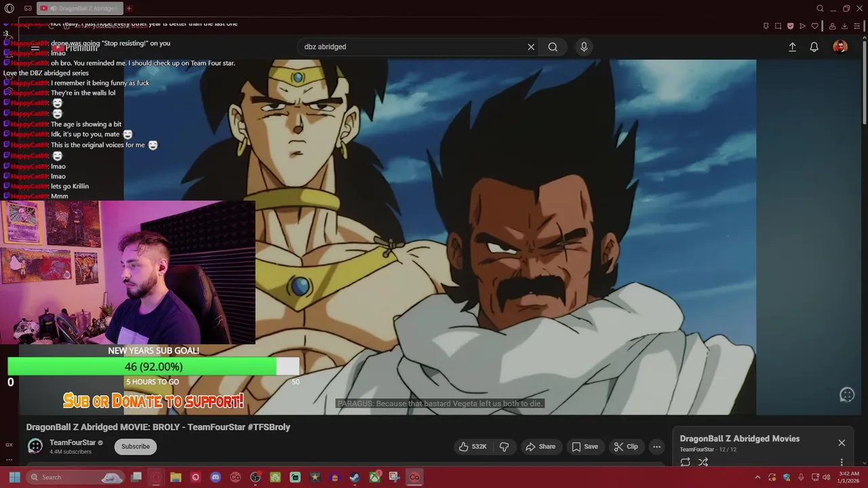Open Steam from taskbar
This screenshot has width=868, height=488.
(355, 477)
